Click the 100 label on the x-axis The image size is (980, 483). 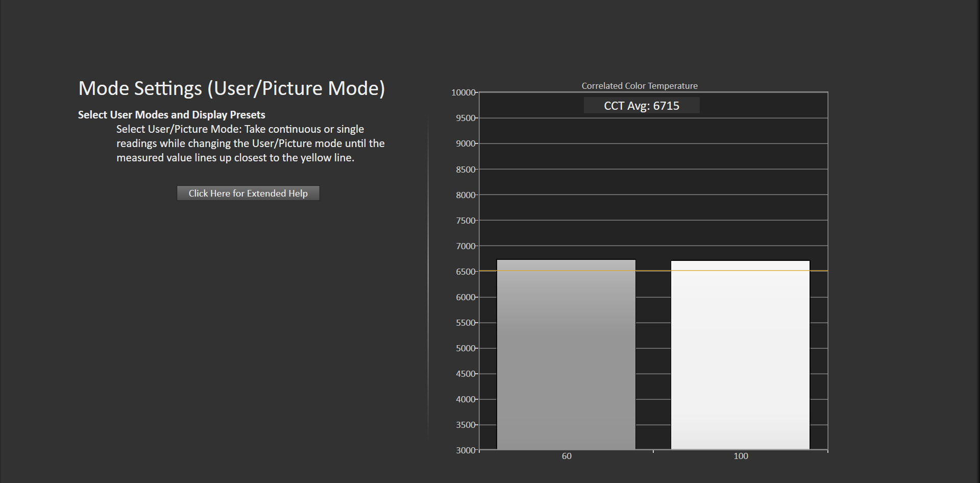tap(741, 456)
